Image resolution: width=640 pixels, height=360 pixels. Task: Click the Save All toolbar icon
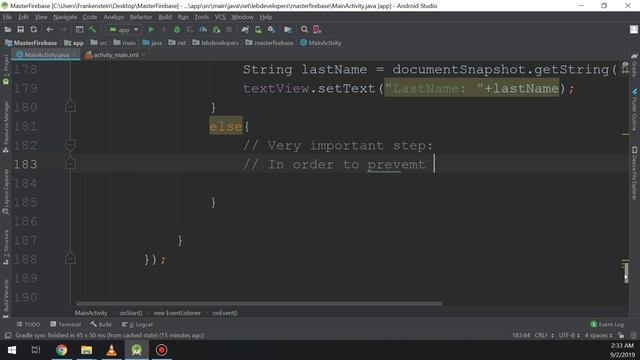click(20, 29)
